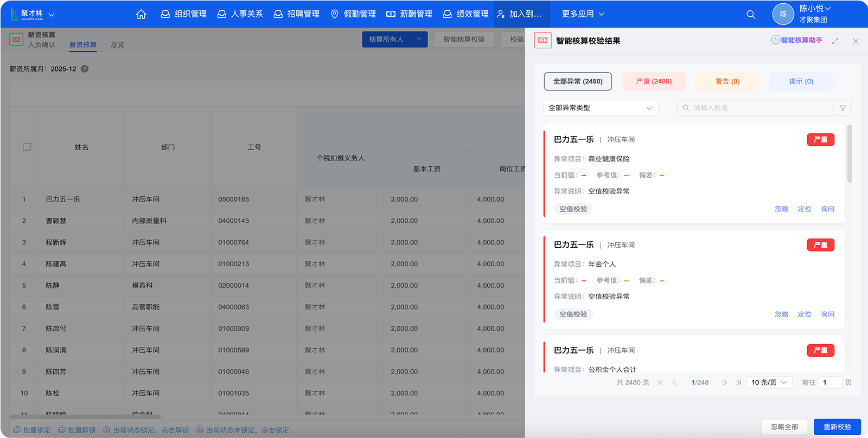This screenshot has height=438, width=868.
Task: Click the 忽略全部 button
Action: (784, 427)
